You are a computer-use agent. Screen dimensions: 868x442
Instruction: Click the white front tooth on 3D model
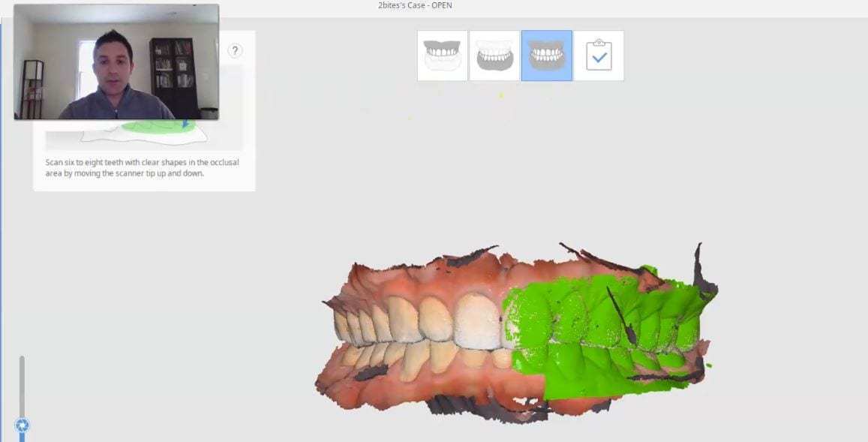tap(476, 321)
